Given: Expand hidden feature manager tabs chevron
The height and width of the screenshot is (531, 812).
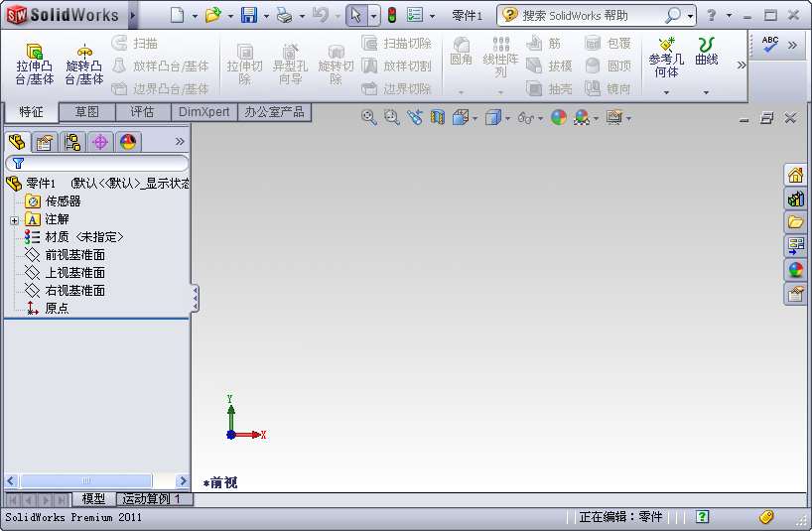Looking at the screenshot, I should [180, 142].
